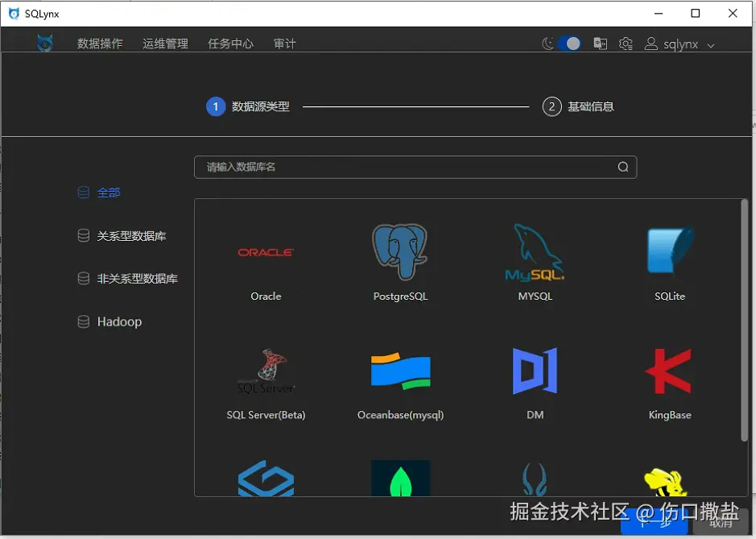Click the Oracle text label

[x=266, y=296]
